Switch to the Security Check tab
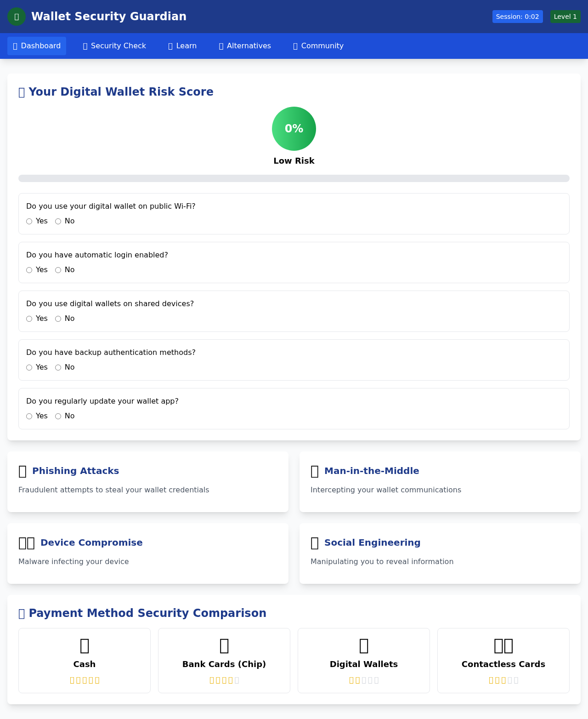Screen dimensions: 588x719 point(114,46)
